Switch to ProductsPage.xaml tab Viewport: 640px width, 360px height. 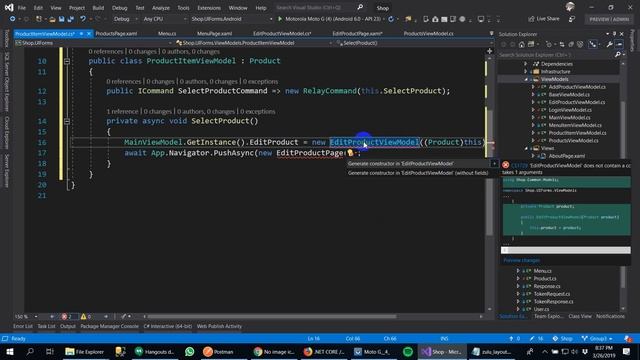point(116,33)
